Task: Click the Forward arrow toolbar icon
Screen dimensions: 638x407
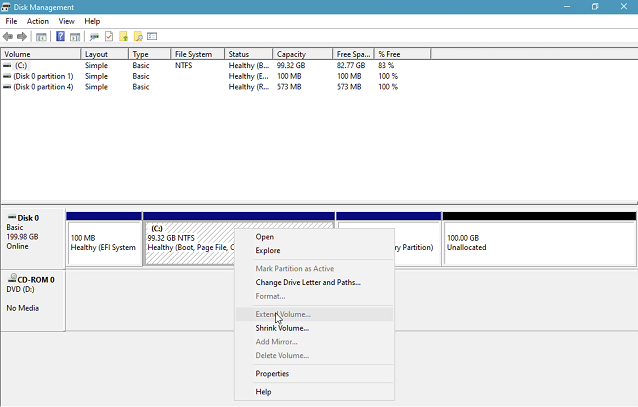Action: (23, 37)
